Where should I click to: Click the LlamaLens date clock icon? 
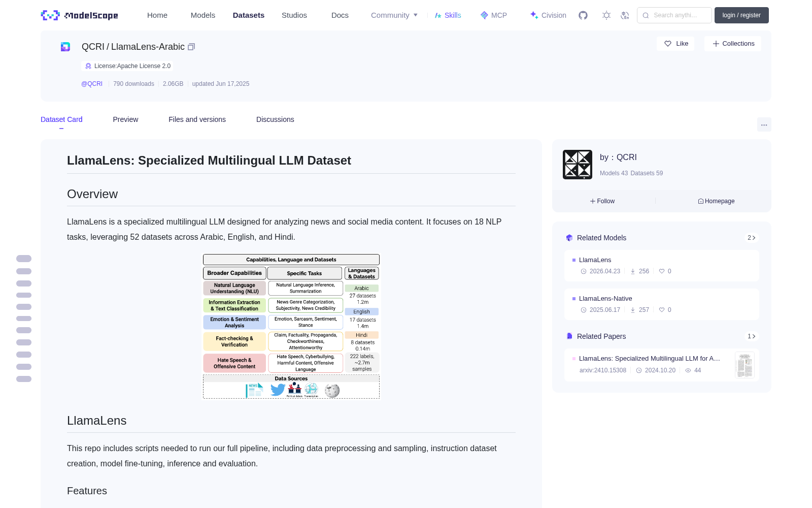[x=584, y=271]
